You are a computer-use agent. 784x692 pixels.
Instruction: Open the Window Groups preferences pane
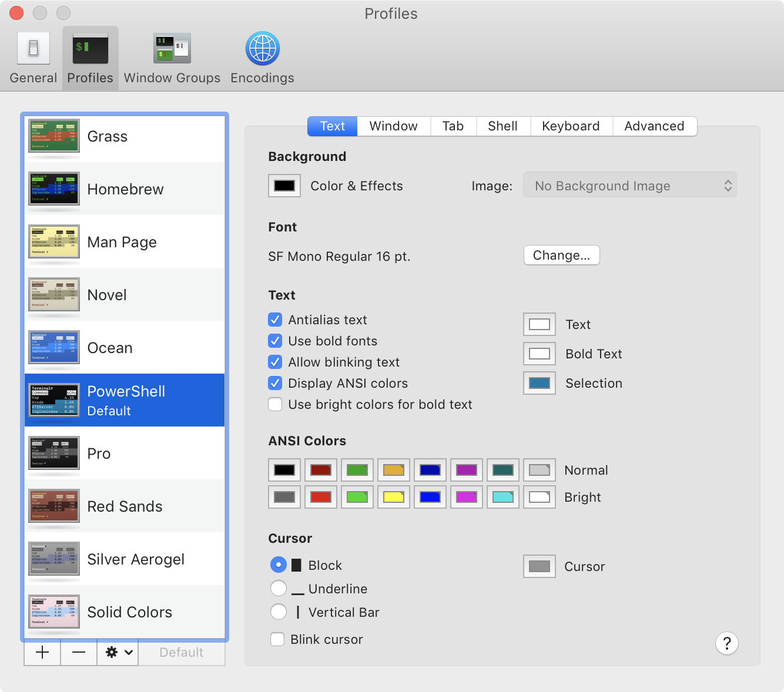click(x=172, y=58)
